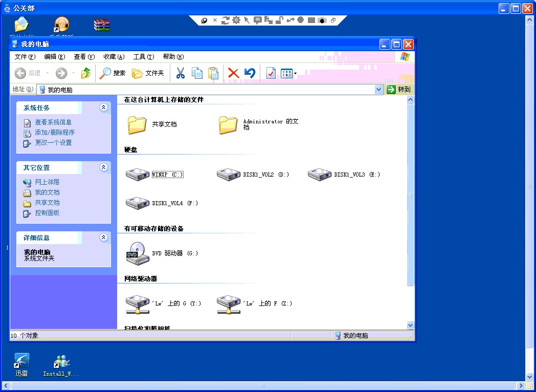The height and width of the screenshot is (392, 536).
Task: Click the Copy icon in toolbar
Action: pyautogui.click(x=197, y=73)
